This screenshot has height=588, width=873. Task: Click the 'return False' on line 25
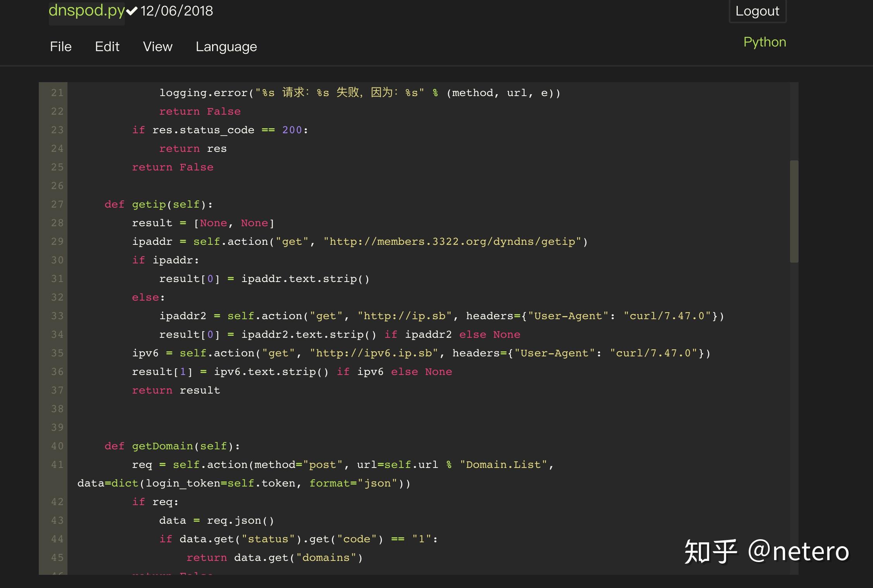tap(173, 167)
